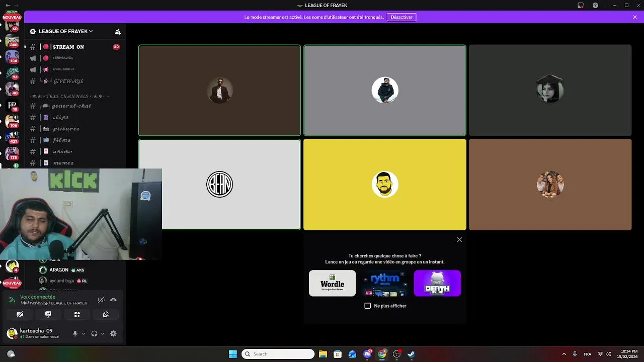Click Désactiver streamer mode button
Viewport: 644px width, 362px height.
click(401, 17)
